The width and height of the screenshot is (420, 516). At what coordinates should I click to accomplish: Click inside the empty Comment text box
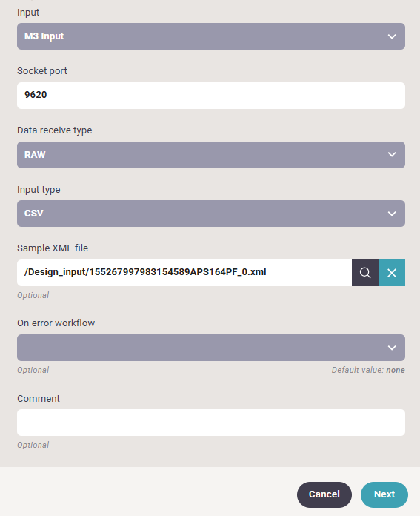tap(211, 423)
